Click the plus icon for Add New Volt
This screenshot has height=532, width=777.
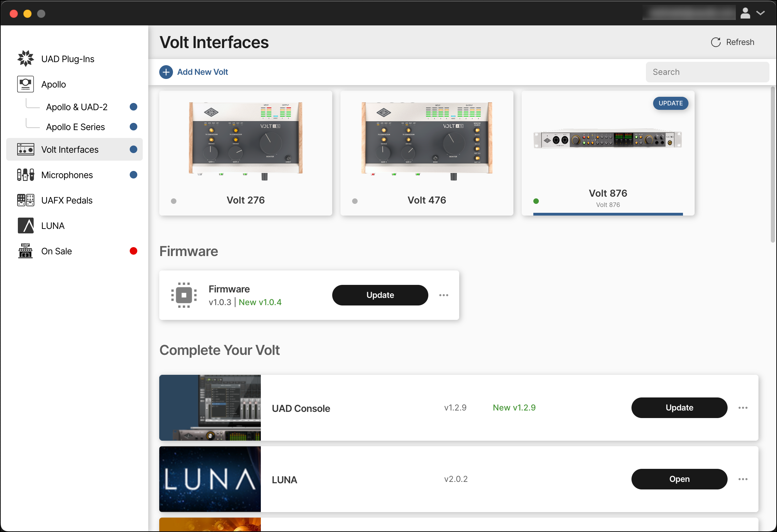click(166, 72)
